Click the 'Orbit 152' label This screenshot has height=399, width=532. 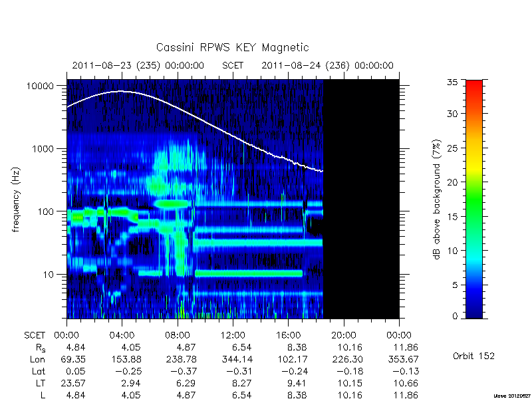[473, 356]
